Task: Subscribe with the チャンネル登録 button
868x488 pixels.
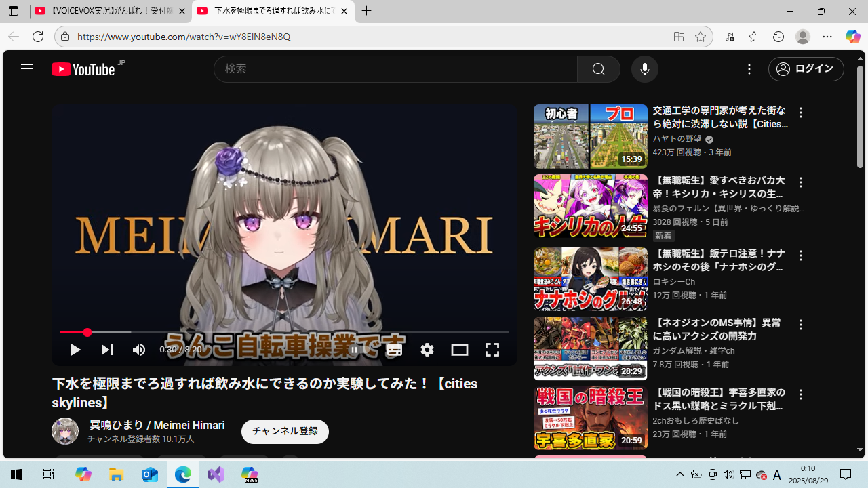Action: click(285, 432)
